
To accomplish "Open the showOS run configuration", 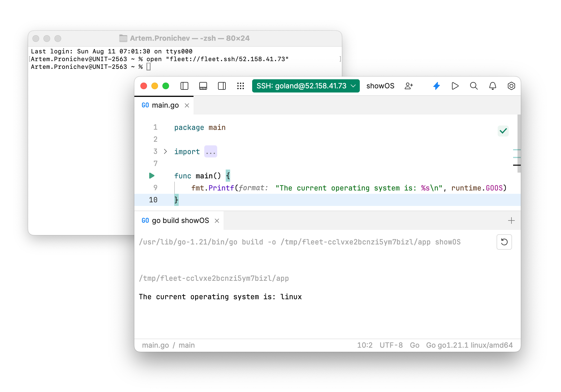I will coord(380,86).
